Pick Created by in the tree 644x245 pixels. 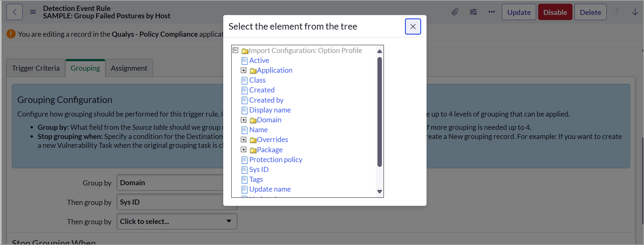tap(266, 100)
